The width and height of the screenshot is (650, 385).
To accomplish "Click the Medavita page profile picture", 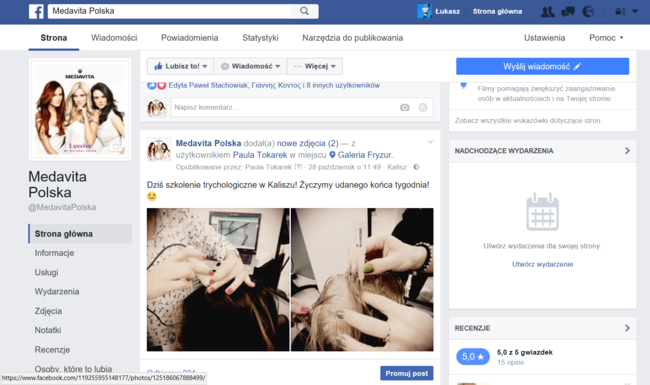I will point(80,109).
